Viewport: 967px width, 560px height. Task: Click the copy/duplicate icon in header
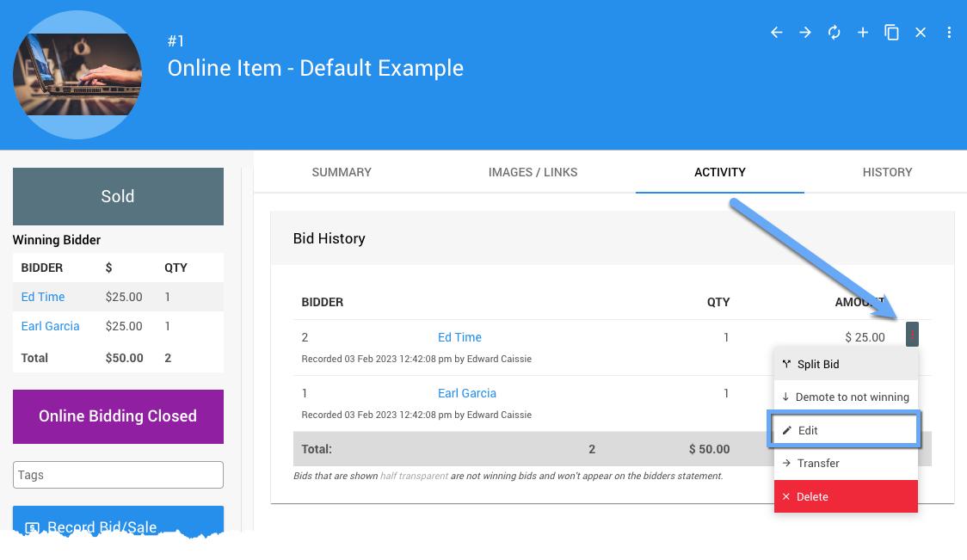tap(892, 33)
